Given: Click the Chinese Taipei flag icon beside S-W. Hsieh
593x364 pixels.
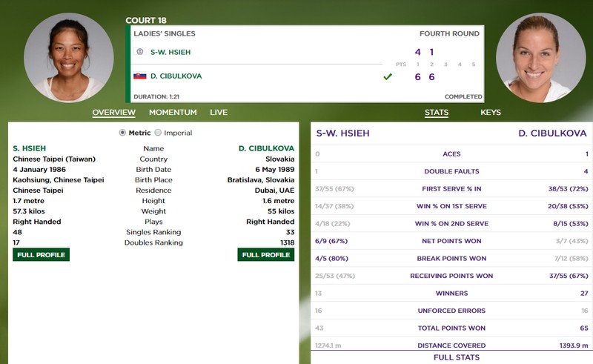Looking at the screenshot, I should coord(139,51).
